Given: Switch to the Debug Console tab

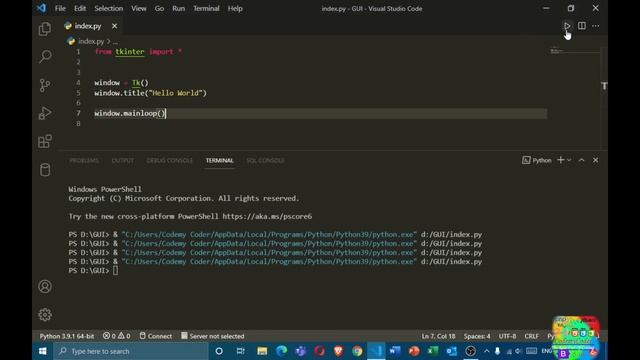Looking at the screenshot, I should [169, 160].
